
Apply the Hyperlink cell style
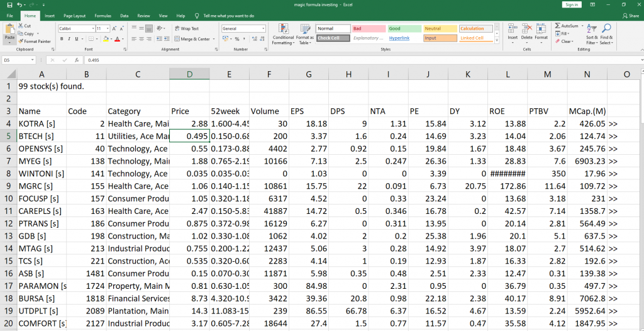point(404,38)
